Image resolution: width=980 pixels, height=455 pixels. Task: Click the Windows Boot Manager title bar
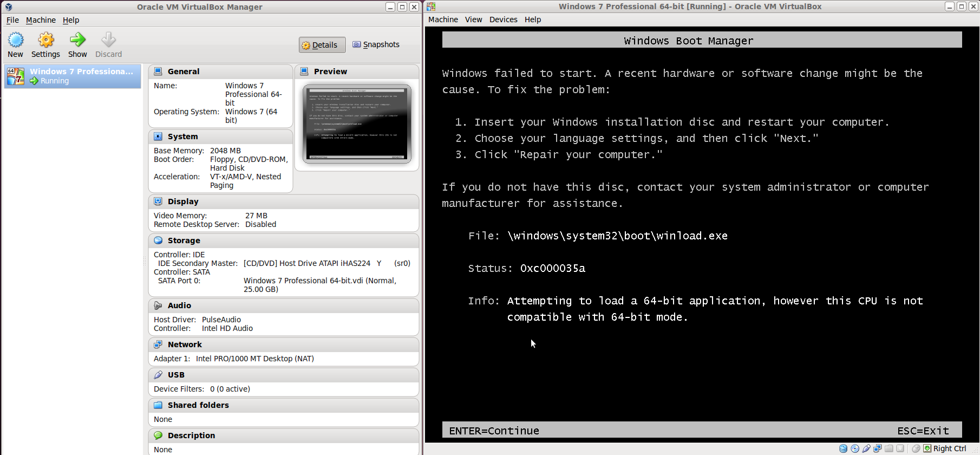coord(702,40)
